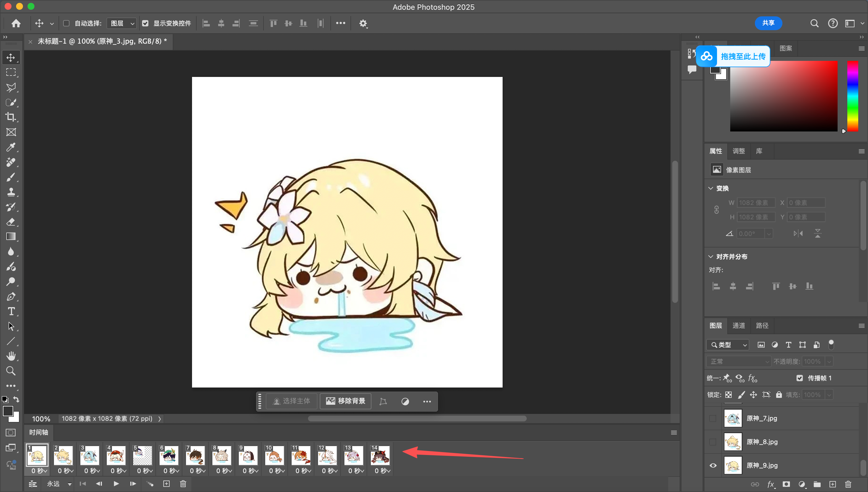Switch to the 图案 panel tab
Screen dimensions: 868x492
[786, 48]
